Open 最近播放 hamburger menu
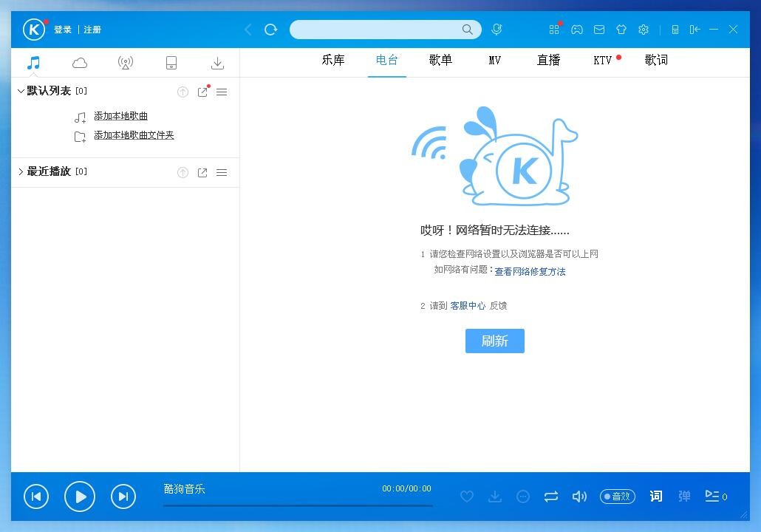The height and width of the screenshot is (532, 761). point(222,172)
